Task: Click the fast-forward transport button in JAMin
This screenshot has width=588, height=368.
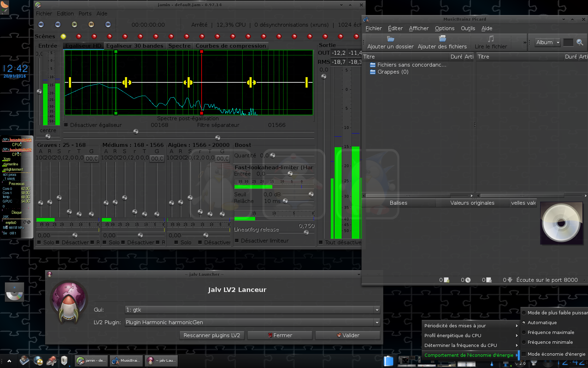Action: pos(108,25)
